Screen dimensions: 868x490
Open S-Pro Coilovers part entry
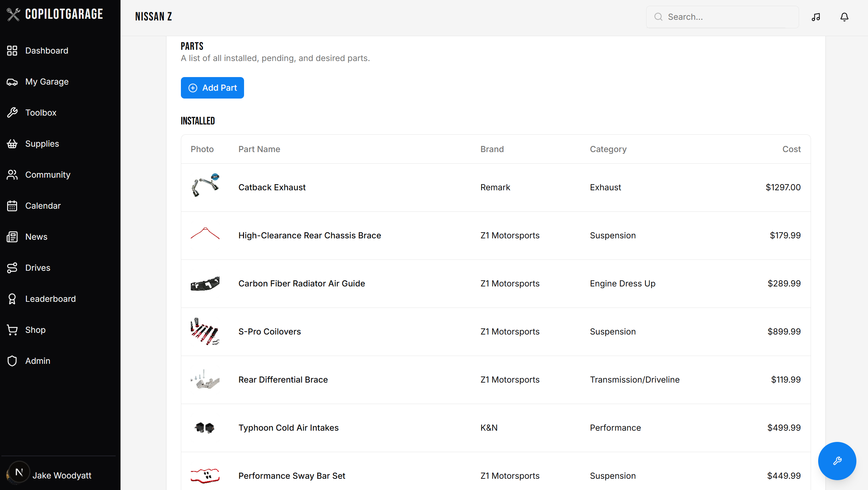269,332
